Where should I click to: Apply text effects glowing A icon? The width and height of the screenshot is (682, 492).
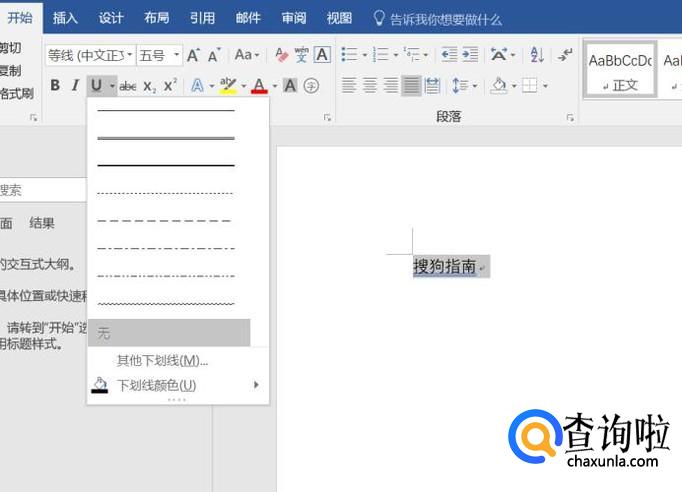197,86
